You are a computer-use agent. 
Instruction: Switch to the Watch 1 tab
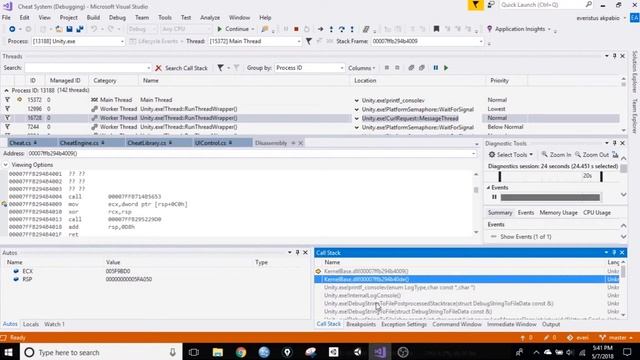pos(54,324)
